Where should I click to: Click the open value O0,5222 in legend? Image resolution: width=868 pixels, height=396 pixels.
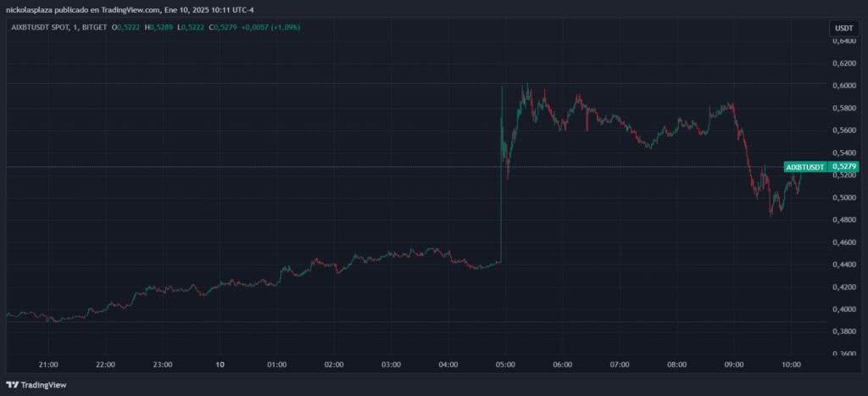[x=124, y=27]
